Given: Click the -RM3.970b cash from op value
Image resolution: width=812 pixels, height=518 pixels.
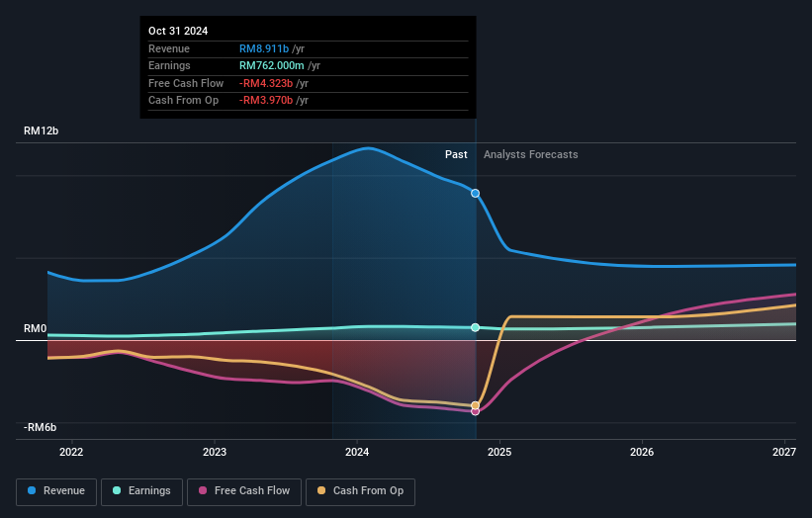Looking at the screenshot, I should [266, 101].
